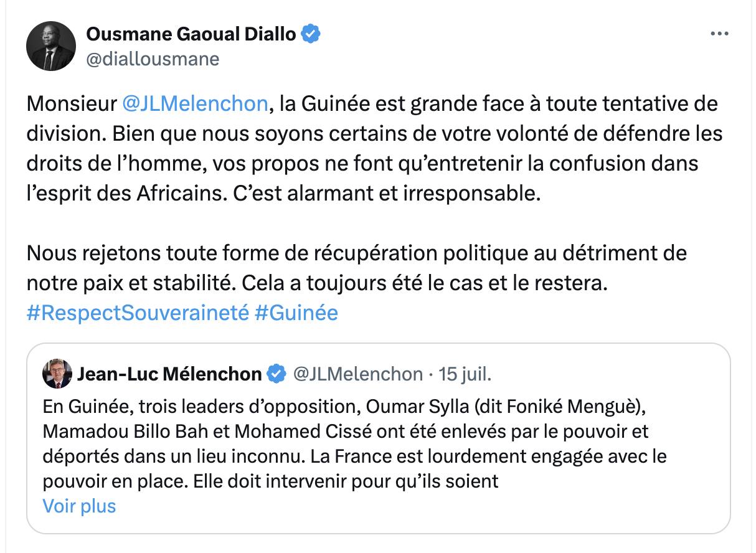Click the @JLMelenchon handle in quoted tweet header
Screen dimensions: 756x553
tap(357, 374)
